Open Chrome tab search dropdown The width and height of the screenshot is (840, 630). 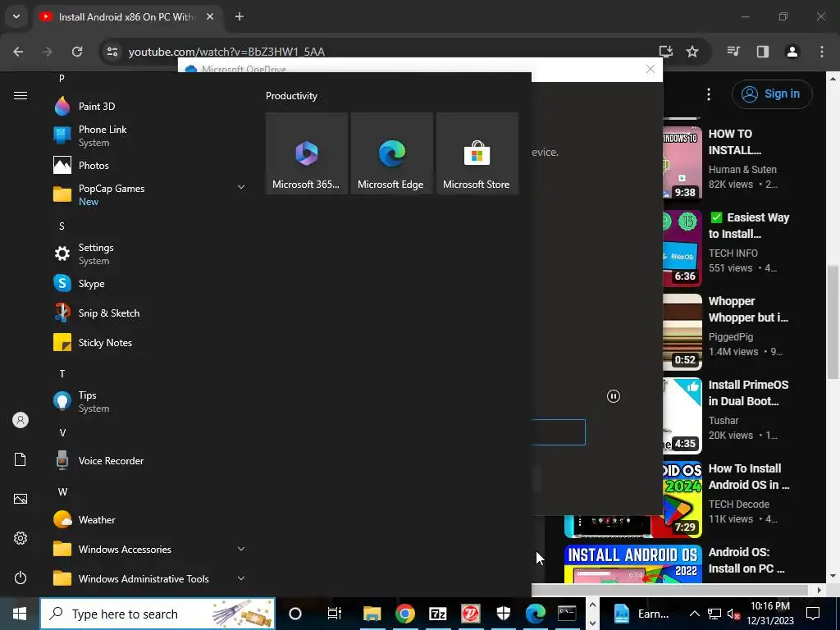pos(16,16)
